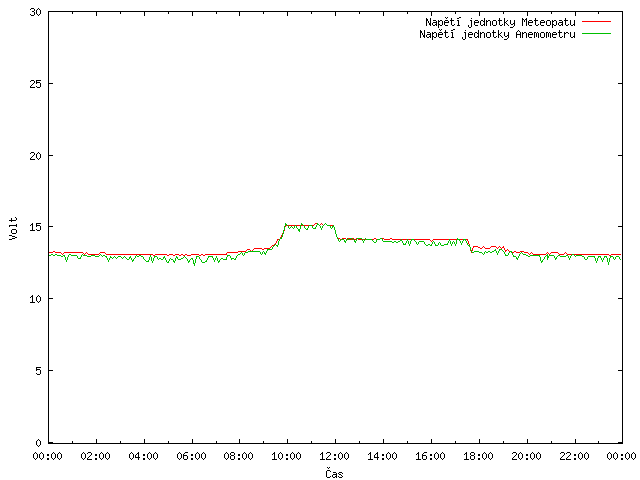Click the y-axis tick label 20

pos(36,156)
